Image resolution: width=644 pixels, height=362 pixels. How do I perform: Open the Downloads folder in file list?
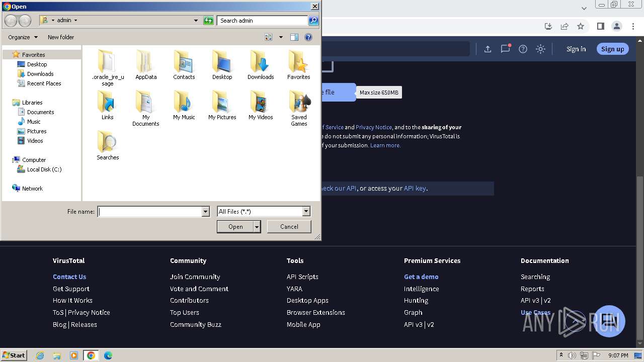pyautogui.click(x=261, y=64)
